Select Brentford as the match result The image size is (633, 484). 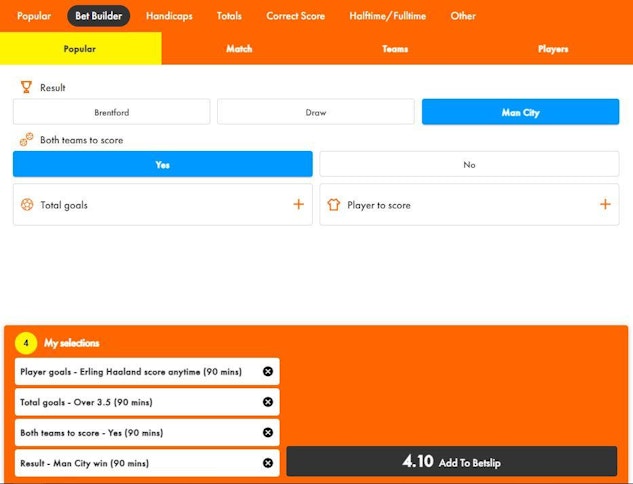[x=111, y=112]
